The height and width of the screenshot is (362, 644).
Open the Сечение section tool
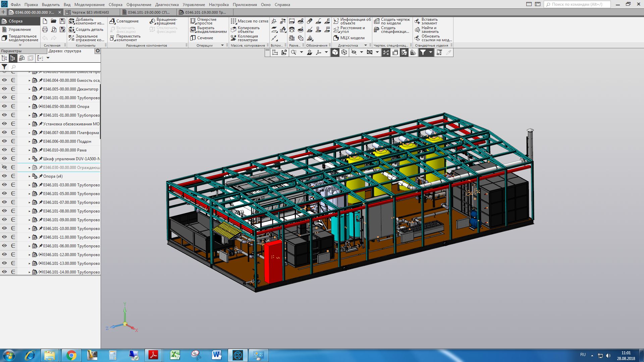[202, 38]
